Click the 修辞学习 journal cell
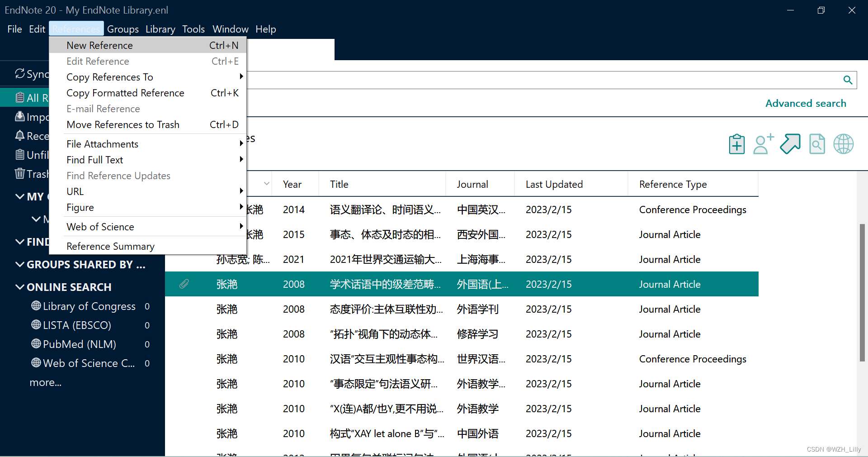This screenshot has height=457, width=868. click(x=477, y=334)
